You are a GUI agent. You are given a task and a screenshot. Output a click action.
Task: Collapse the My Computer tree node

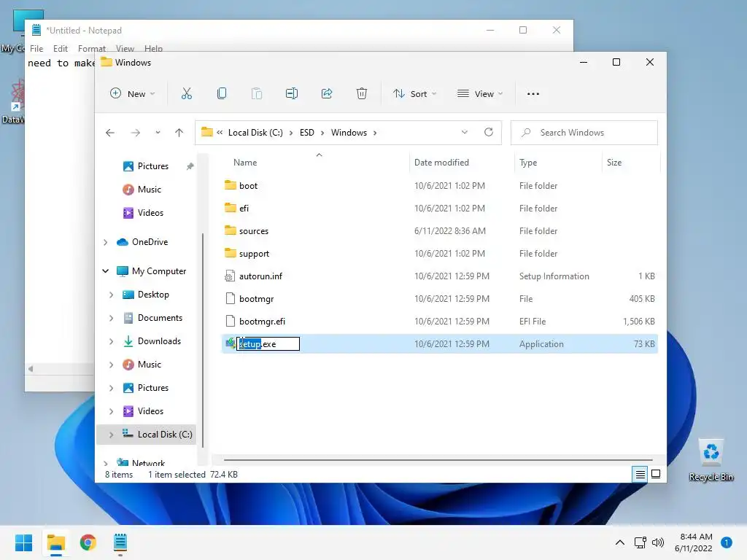click(106, 271)
